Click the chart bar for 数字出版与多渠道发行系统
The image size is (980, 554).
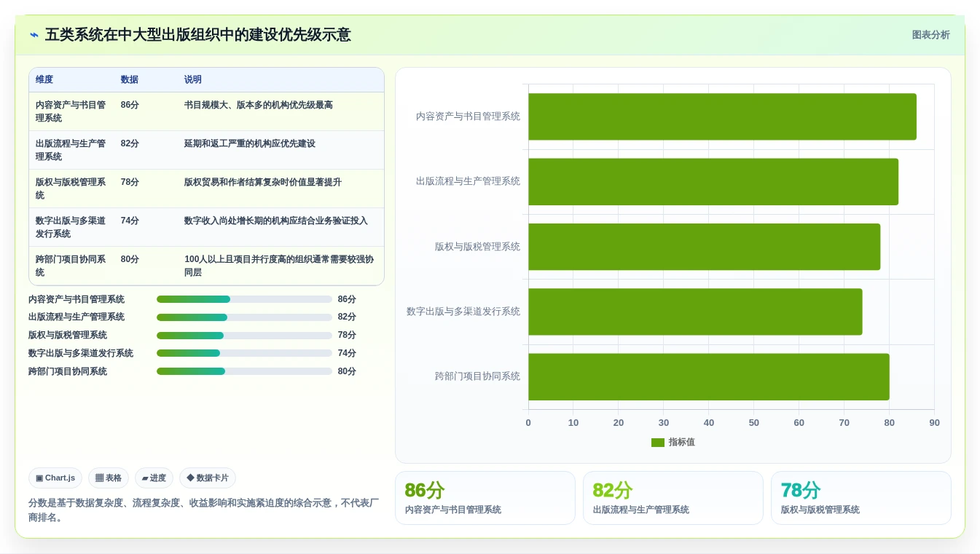click(x=695, y=312)
